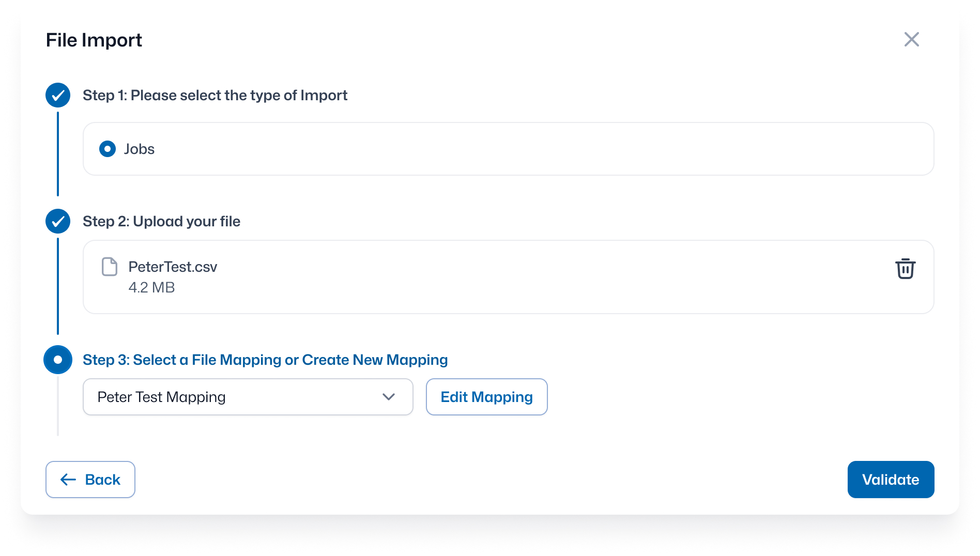The width and height of the screenshot is (980, 556).
Task: Delete the uploaded PeterTest.csv file
Action: click(x=905, y=269)
